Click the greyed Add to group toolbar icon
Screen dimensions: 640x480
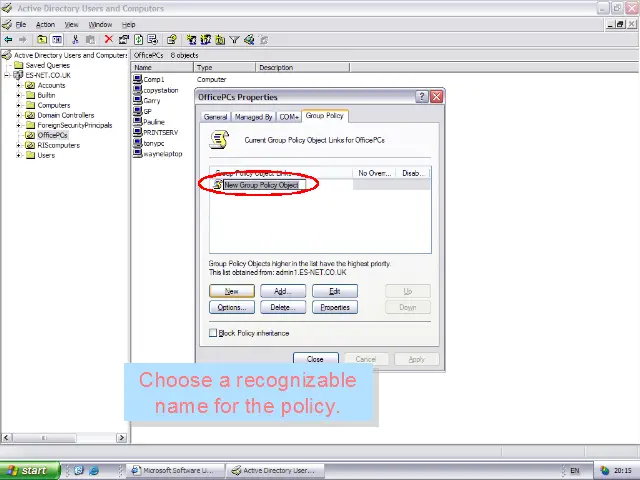pyautogui.click(x=264, y=40)
